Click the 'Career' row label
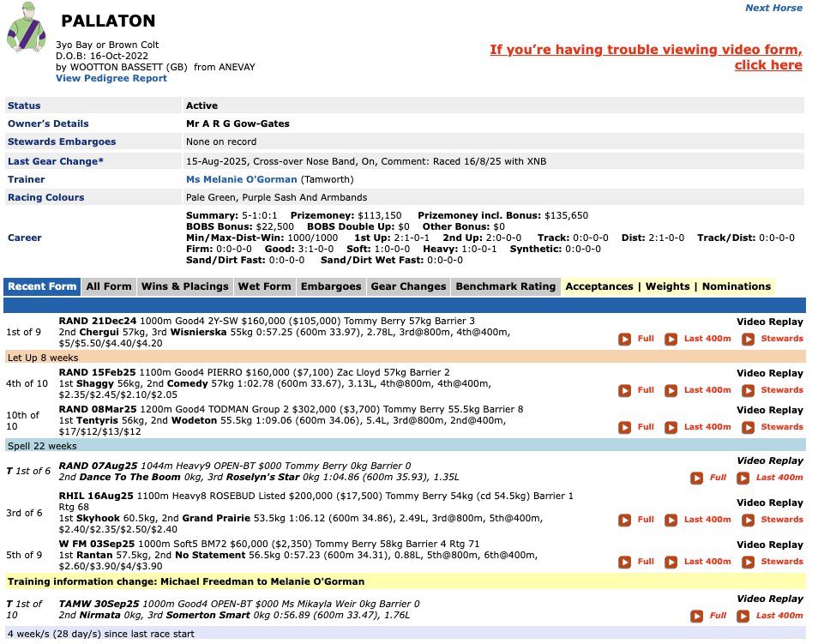Image resolution: width=818 pixels, height=644 pixels. pos(25,238)
